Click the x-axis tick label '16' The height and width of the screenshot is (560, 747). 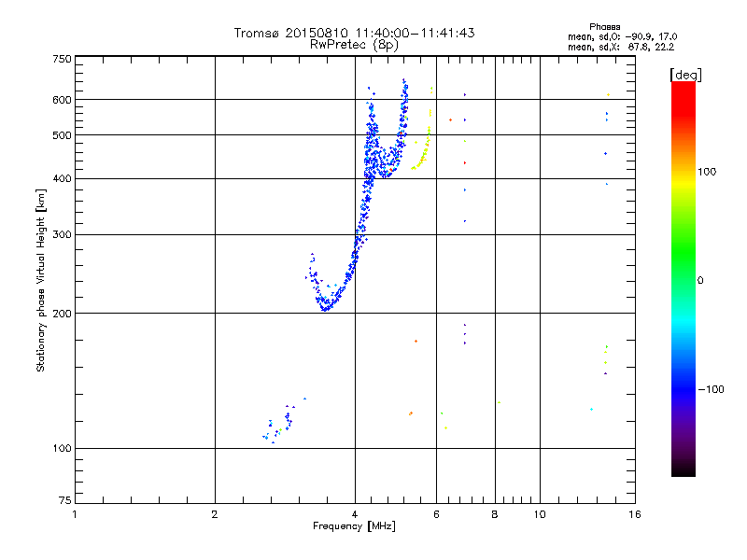point(635,514)
